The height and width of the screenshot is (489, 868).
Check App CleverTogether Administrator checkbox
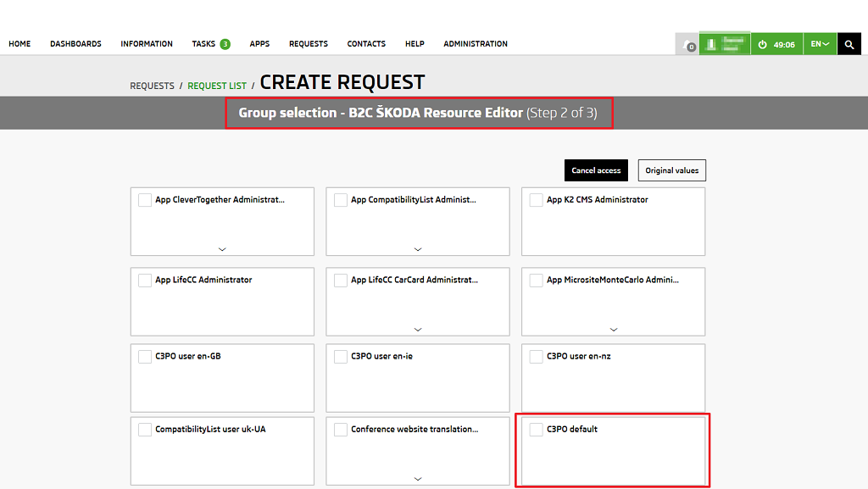pyautogui.click(x=145, y=200)
